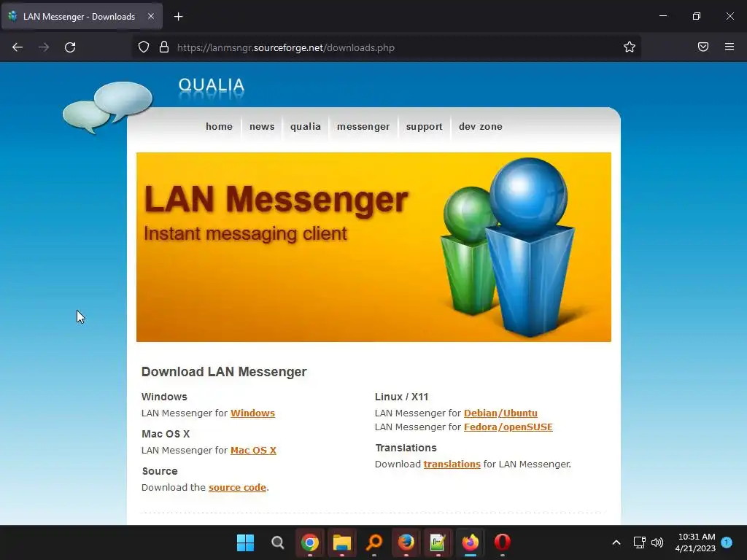Open the shield tracking protection icon
The width and height of the screenshot is (747, 560).
click(x=144, y=47)
